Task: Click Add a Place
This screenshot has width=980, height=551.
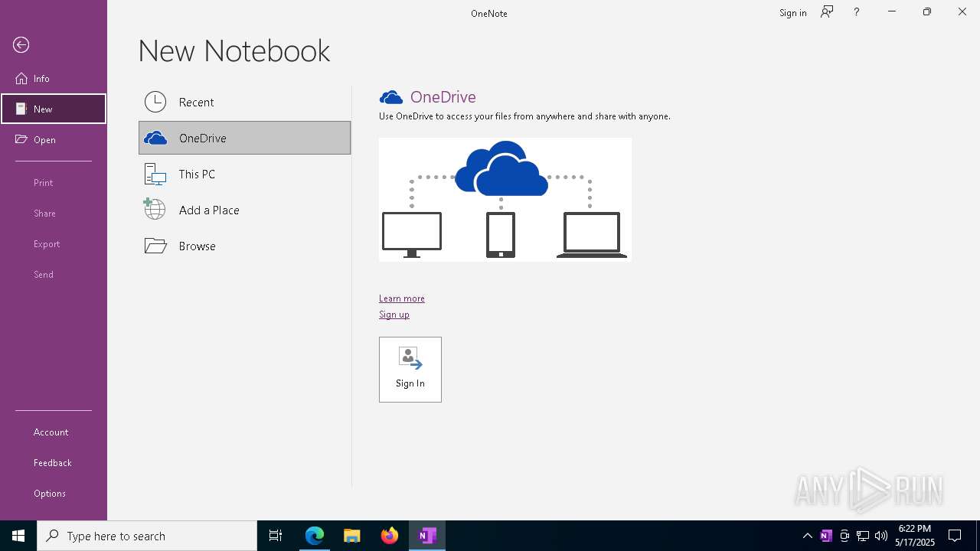Action: pyautogui.click(x=244, y=210)
